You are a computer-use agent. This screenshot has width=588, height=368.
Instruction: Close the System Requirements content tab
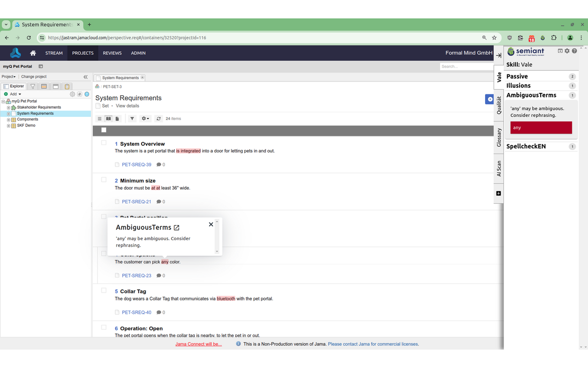tap(142, 77)
